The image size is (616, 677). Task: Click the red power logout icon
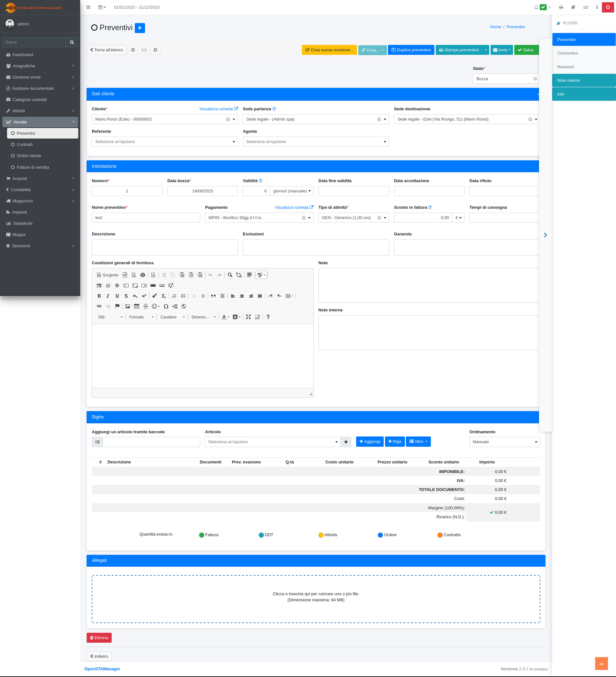pyautogui.click(x=608, y=7)
